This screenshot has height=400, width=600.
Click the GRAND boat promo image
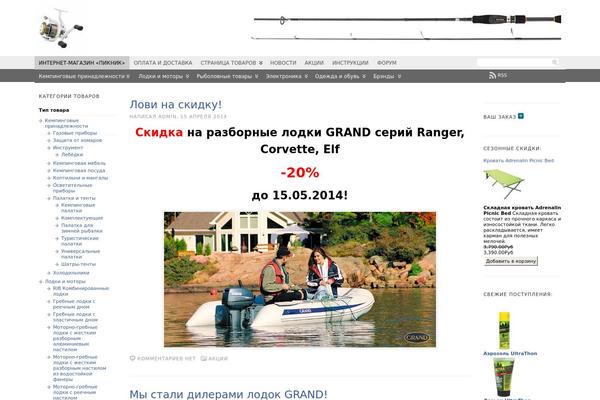click(x=300, y=279)
